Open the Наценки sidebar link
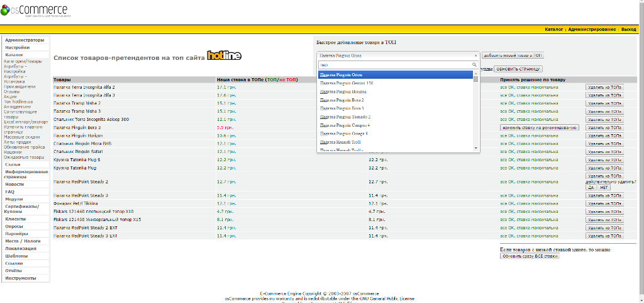644x303 pixels. point(13,152)
